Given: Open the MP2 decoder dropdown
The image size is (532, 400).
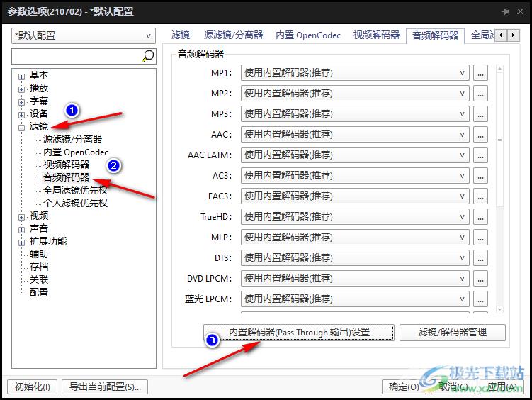Looking at the screenshot, I should coord(355,94).
